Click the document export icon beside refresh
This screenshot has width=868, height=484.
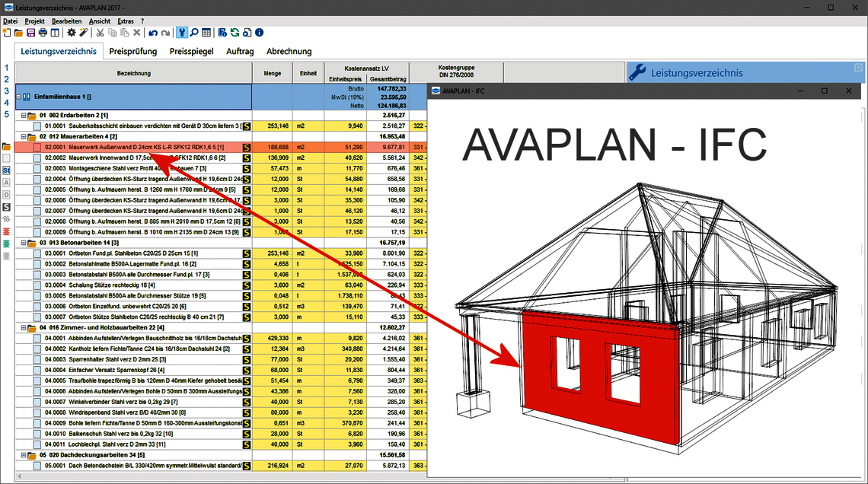click(x=247, y=33)
